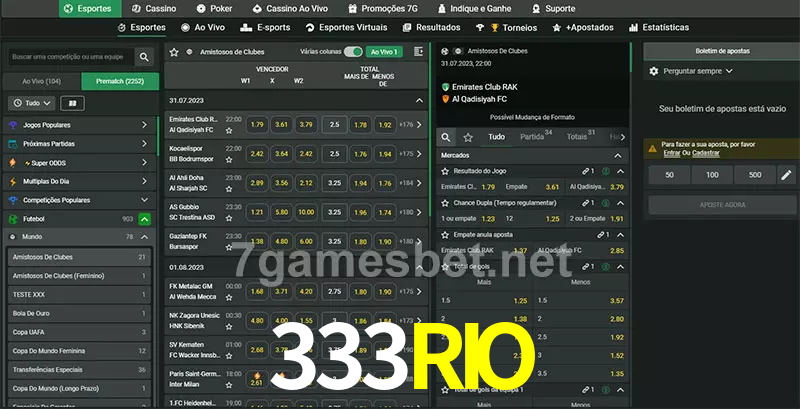Favorite the Resultado do Jogo market star
This screenshot has width=800, height=409.
tap(445, 171)
